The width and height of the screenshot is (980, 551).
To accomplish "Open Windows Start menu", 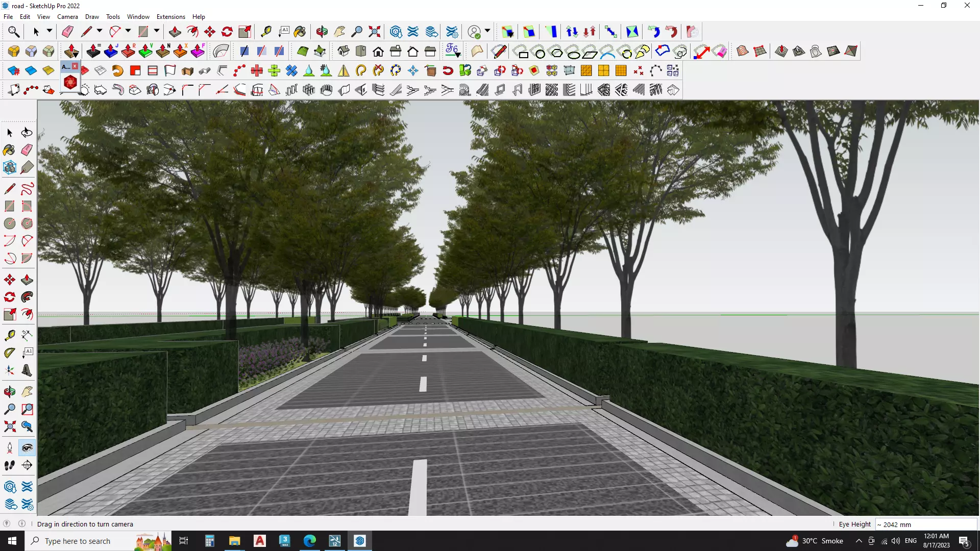I will (x=12, y=541).
